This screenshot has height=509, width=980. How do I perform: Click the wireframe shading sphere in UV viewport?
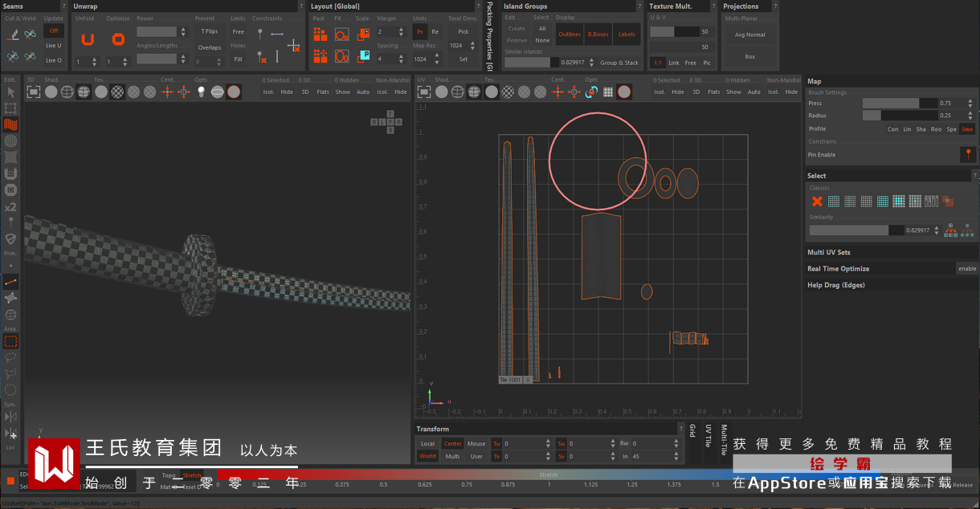(x=457, y=92)
